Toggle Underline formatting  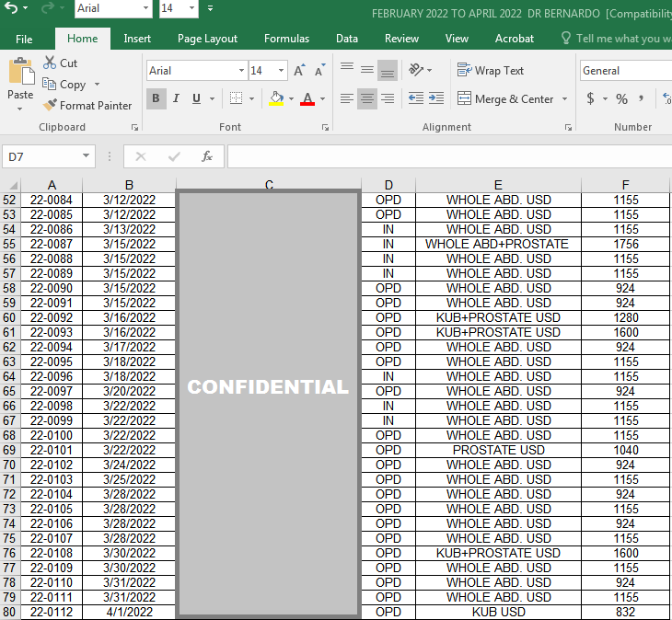coord(196,98)
